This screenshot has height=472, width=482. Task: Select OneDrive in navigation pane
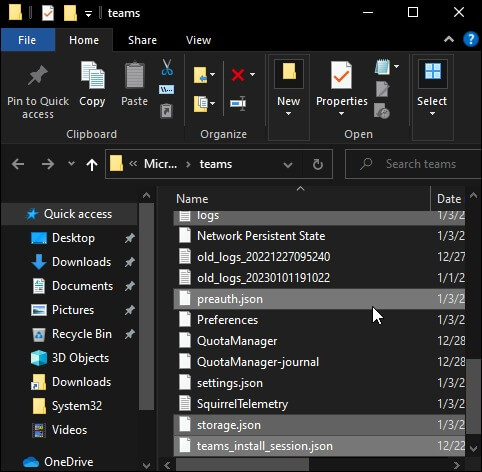coord(68,462)
